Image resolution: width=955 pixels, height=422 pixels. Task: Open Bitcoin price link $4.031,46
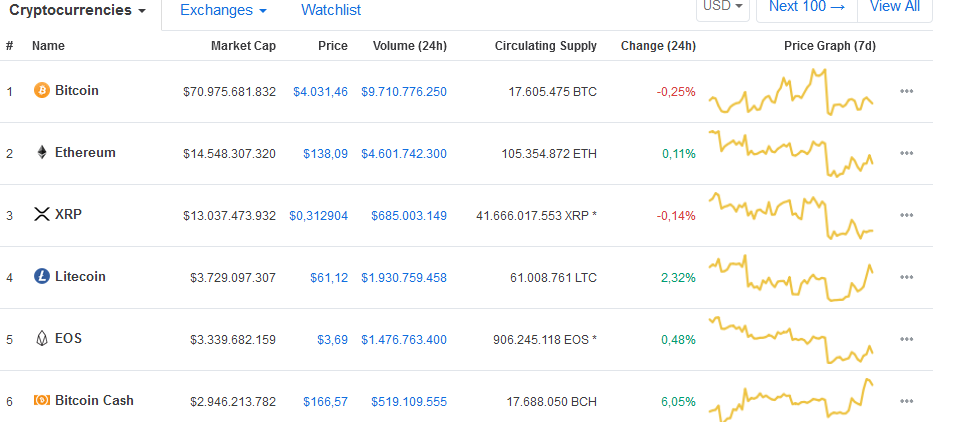320,92
